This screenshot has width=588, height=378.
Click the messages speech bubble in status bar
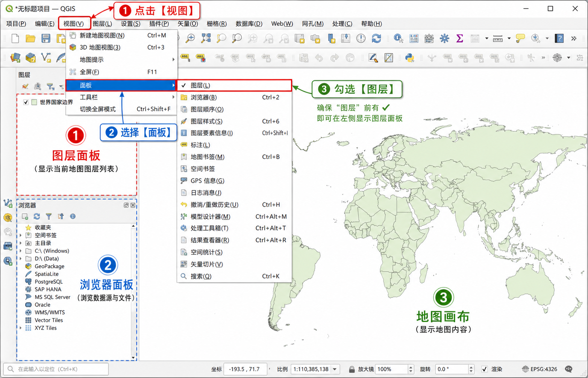click(x=569, y=369)
